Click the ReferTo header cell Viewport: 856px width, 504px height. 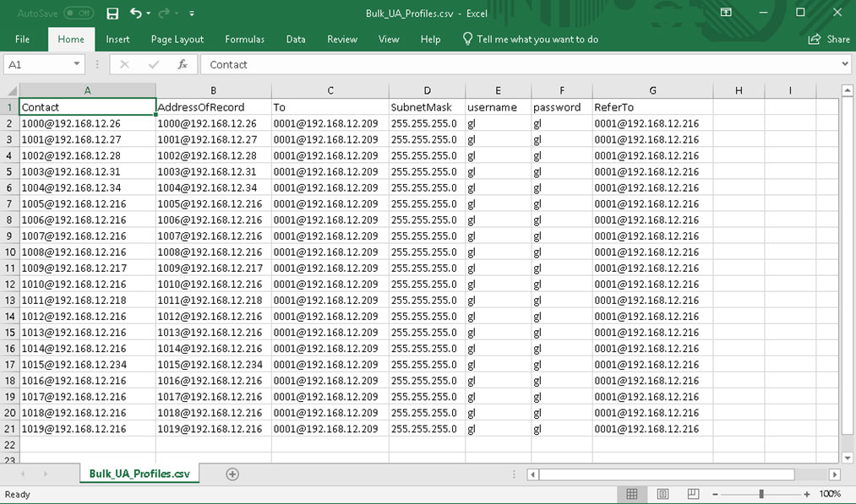[652, 107]
